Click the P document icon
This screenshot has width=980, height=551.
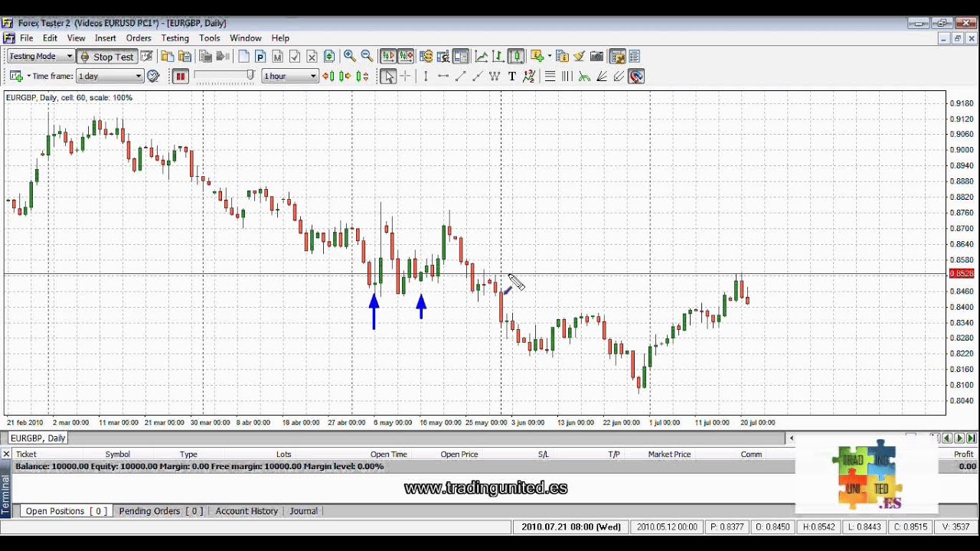[260, 56]
